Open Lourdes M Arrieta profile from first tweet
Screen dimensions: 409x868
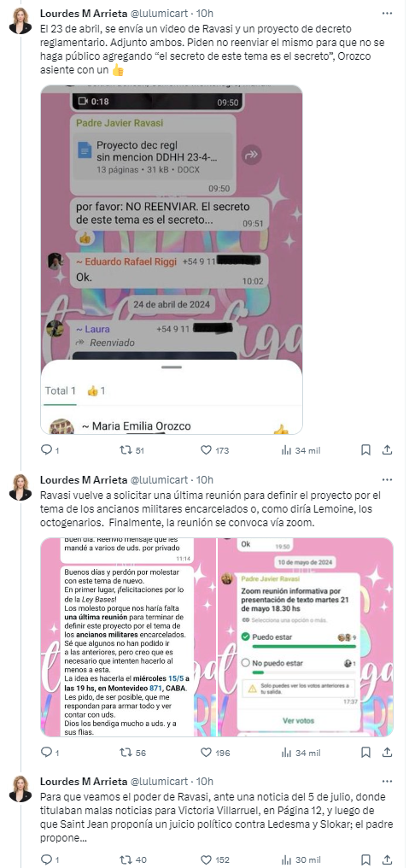(83, 12)
